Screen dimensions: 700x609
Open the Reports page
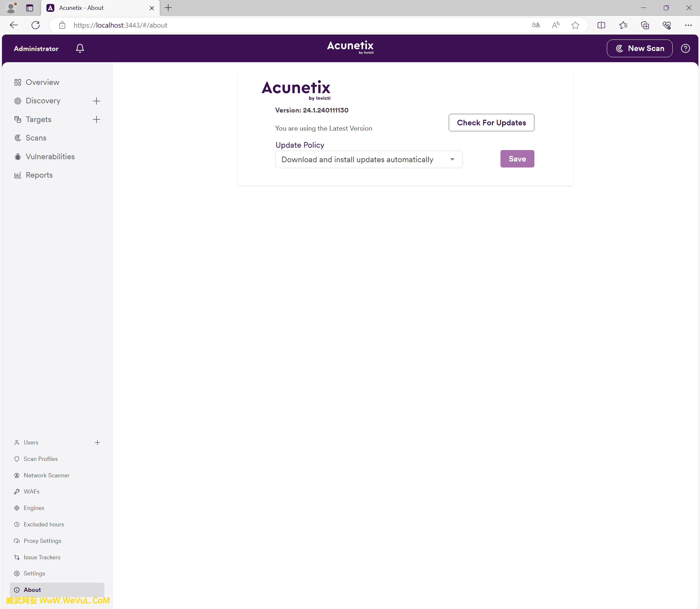click(x=33, y=175)
